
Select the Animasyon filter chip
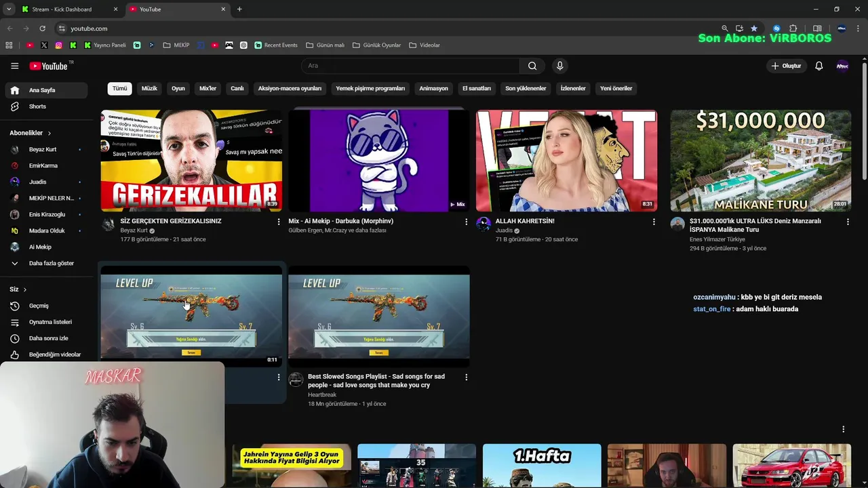pyautogui.click(x=433, y=88)
